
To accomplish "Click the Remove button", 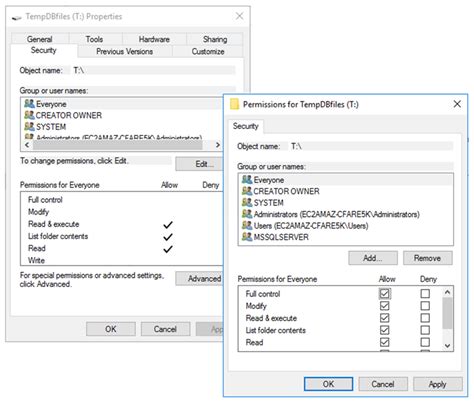I will tap(428, 258).
